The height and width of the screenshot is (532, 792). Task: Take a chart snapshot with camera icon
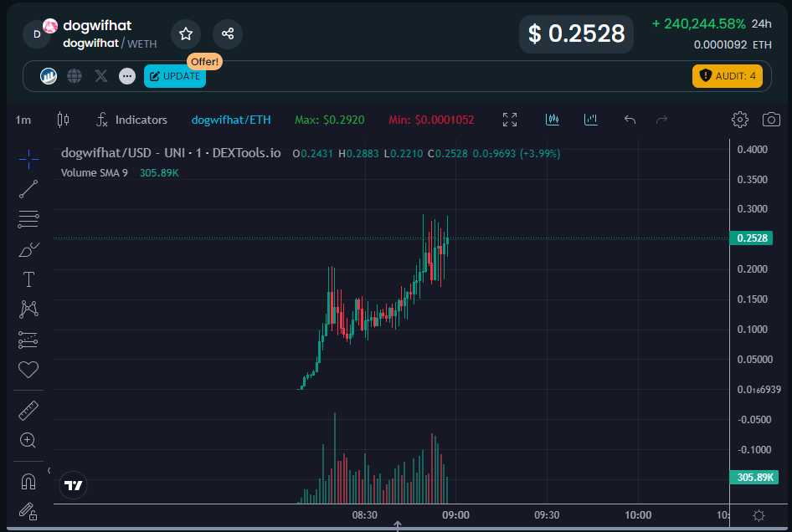[x=771, y=120]
